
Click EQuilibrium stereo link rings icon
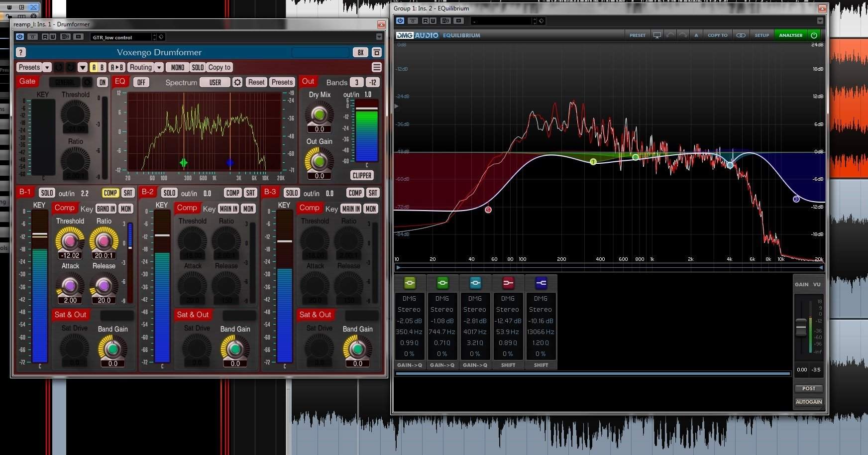[x=741, y=35]
